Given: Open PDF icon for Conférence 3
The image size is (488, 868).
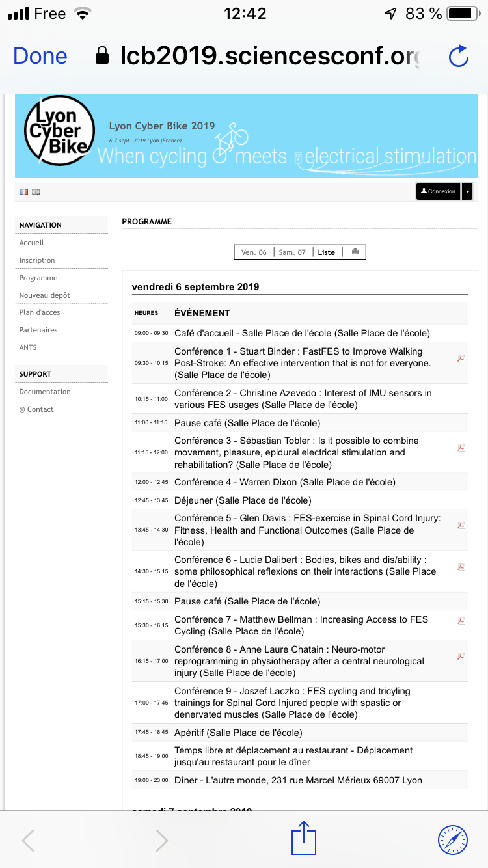Looking at the screenshot, I should click(x=461, y=448).
